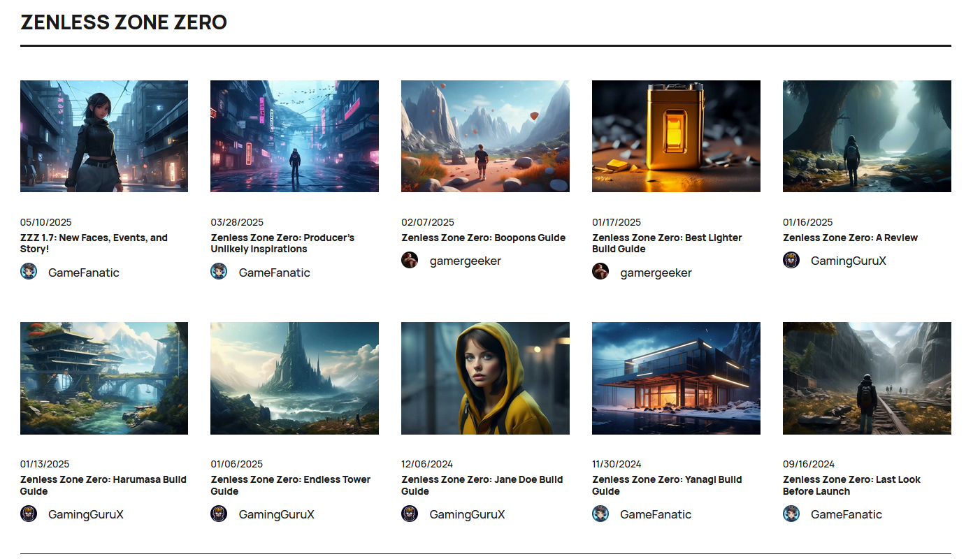Click the date 09/16/2024
Image resolution: width=980 pixels, height=559 pixels.
(x=809, y=464)
